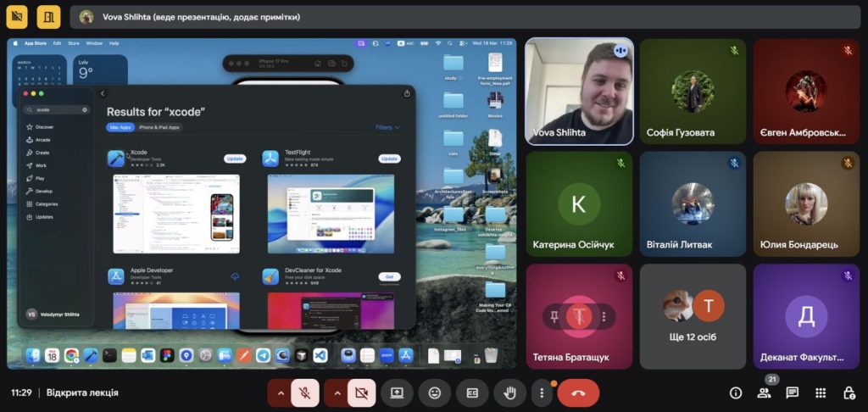Expand video settings arrow beside camera
Image resolution: width=868 pixels, height=412 pixels.
pos(337,393)
